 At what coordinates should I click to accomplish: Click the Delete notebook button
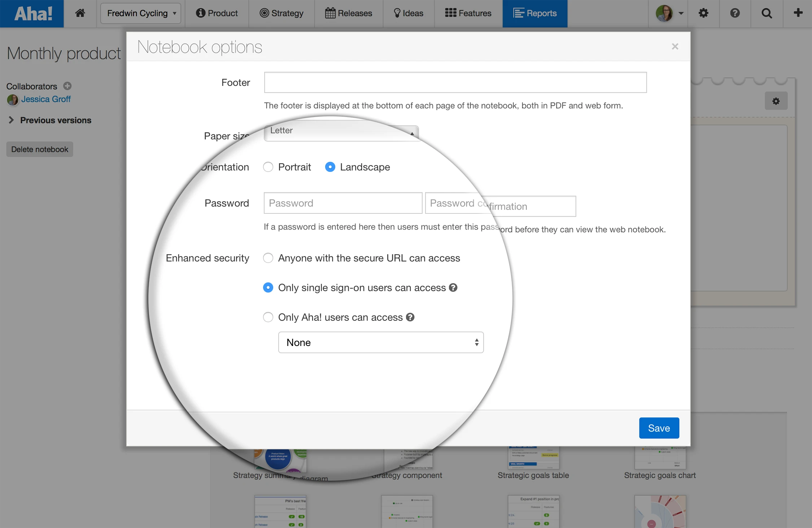point(40,149)
